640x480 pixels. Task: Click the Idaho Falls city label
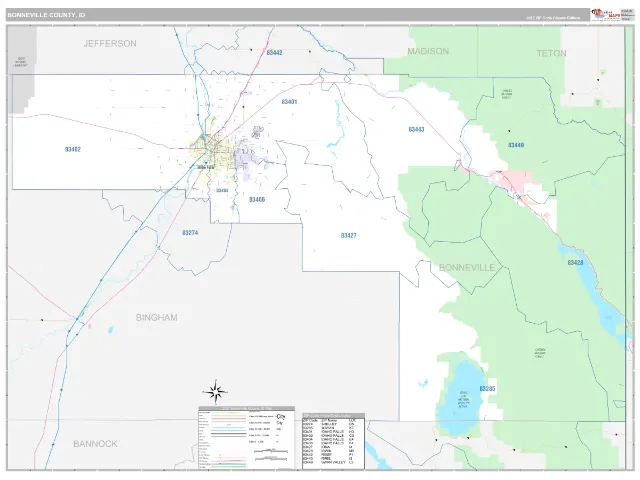pos(205,167)
